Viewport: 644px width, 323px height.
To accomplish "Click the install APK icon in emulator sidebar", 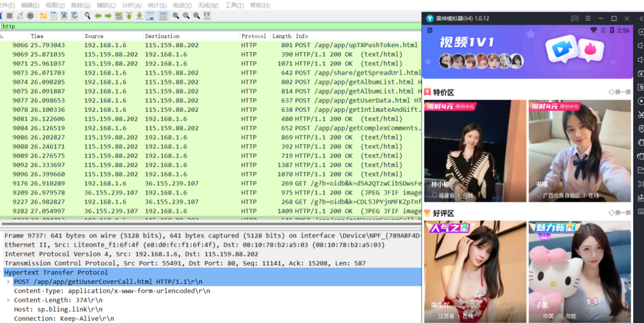I will tap(640, 198).
